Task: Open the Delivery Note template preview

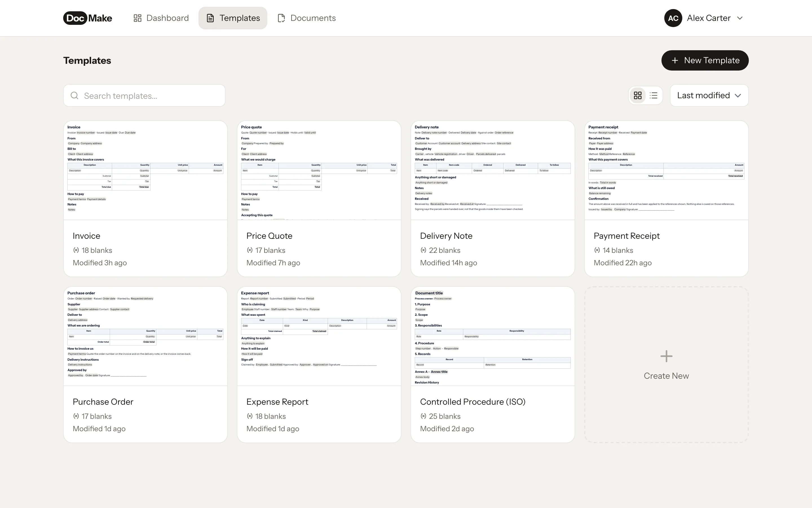Action: [x=493, y=170]
